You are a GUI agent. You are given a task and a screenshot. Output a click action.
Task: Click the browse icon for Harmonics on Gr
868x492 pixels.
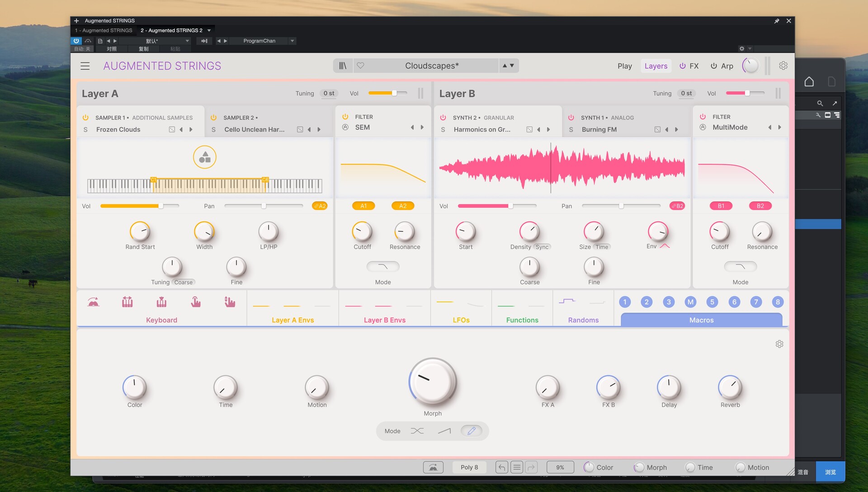point(529,129)
